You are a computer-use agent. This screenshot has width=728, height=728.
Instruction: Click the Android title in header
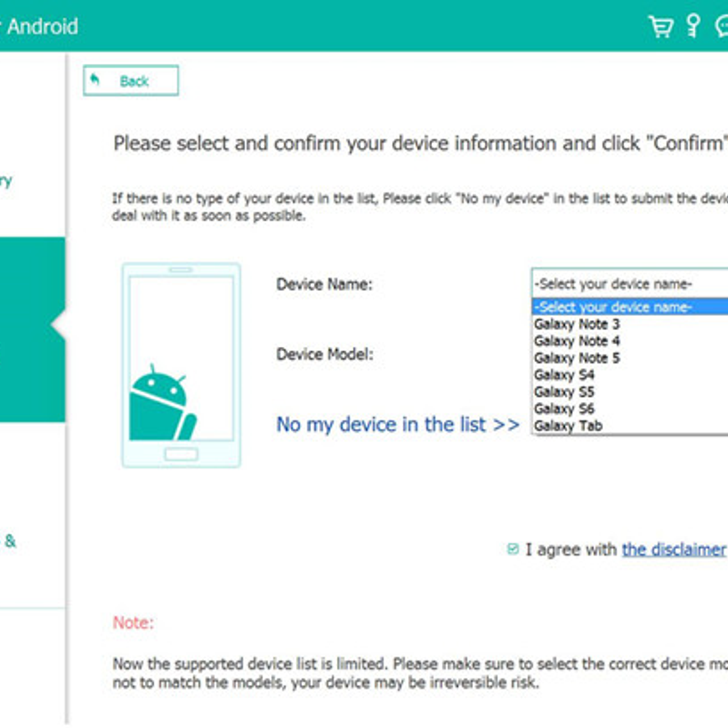[x=42, y=26]
